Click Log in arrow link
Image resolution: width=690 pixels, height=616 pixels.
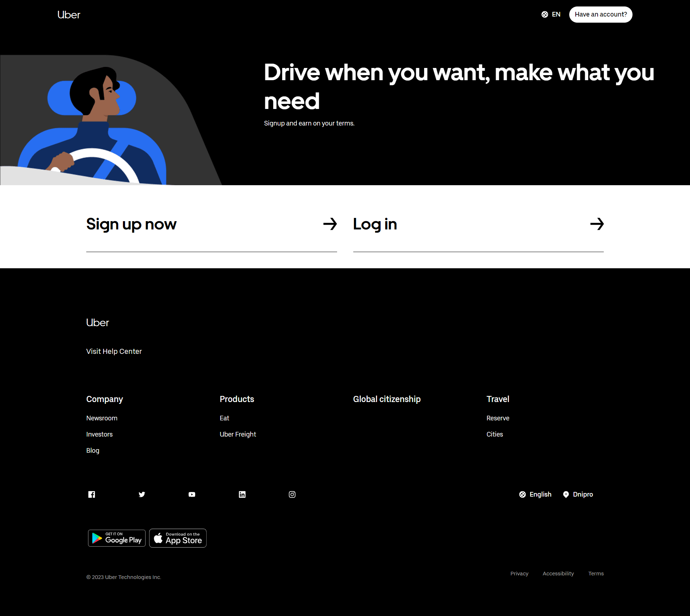click(597, 224)
